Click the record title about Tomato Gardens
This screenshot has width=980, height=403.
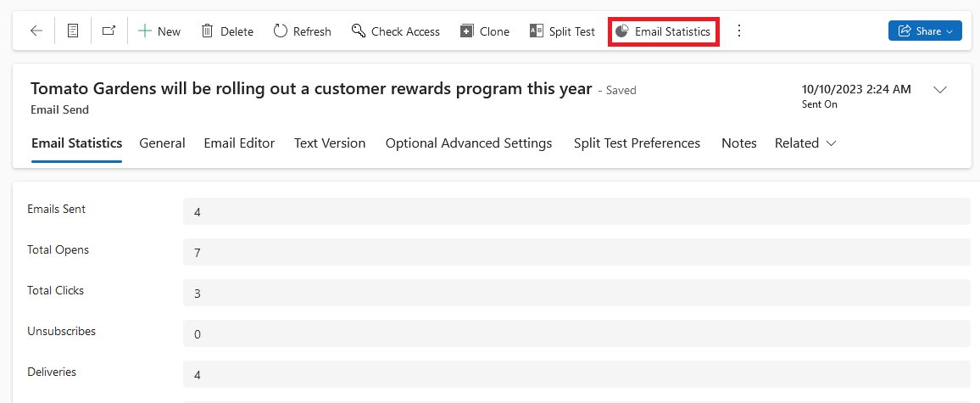coord(311,89)
